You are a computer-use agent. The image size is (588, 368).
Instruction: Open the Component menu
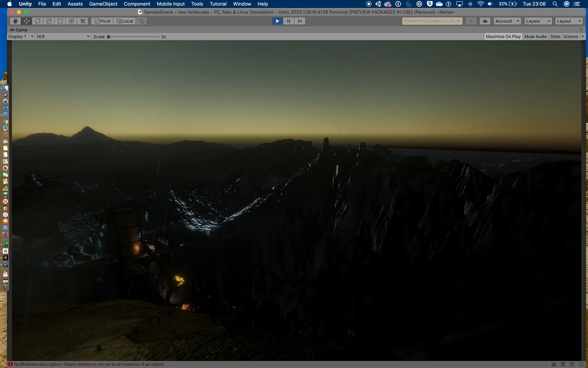[137, 4]
